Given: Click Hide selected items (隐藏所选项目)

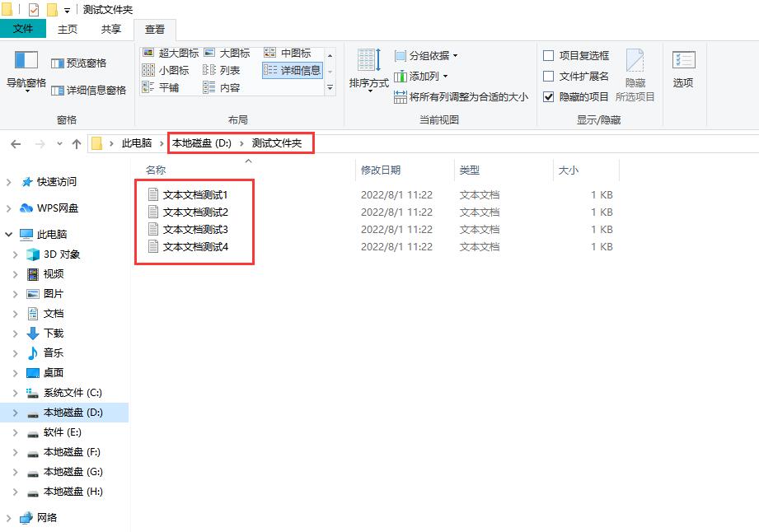Looking at the screenshot, I should (x=635, y=75).
